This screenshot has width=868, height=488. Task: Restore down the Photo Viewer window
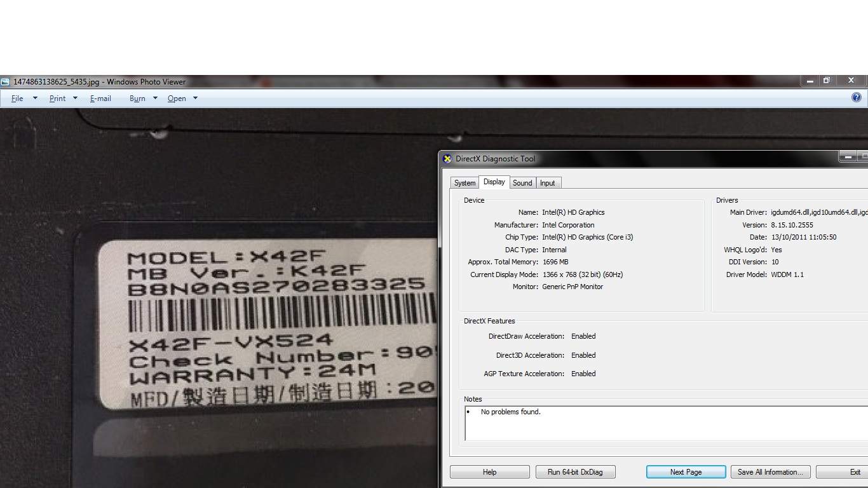827,81
